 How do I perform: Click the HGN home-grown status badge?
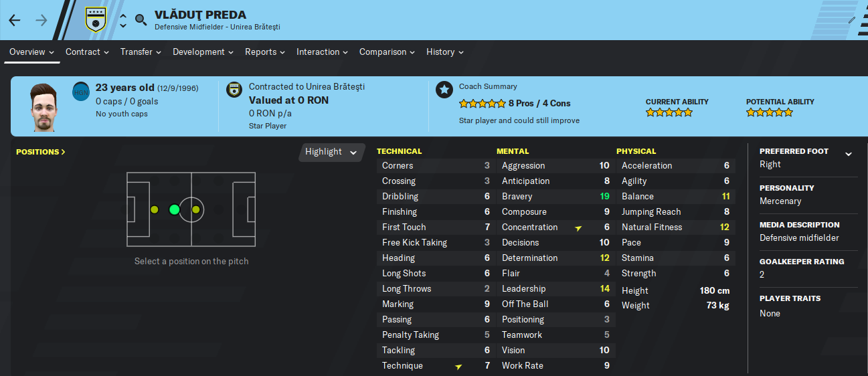tap(81, 91)
